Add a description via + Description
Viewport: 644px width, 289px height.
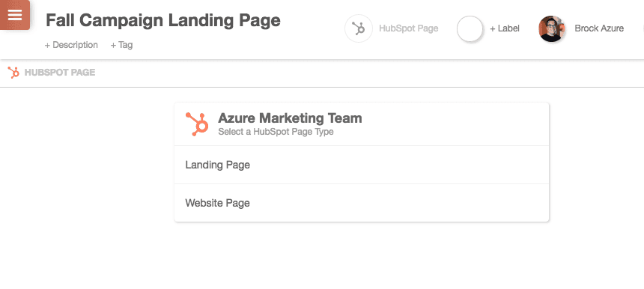pyautogui.click(x=71, y=45)
